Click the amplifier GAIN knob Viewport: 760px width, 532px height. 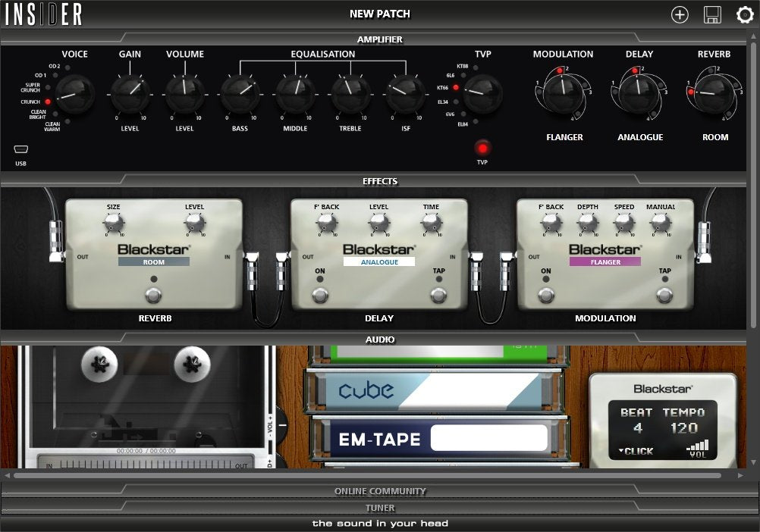[130, 94]
